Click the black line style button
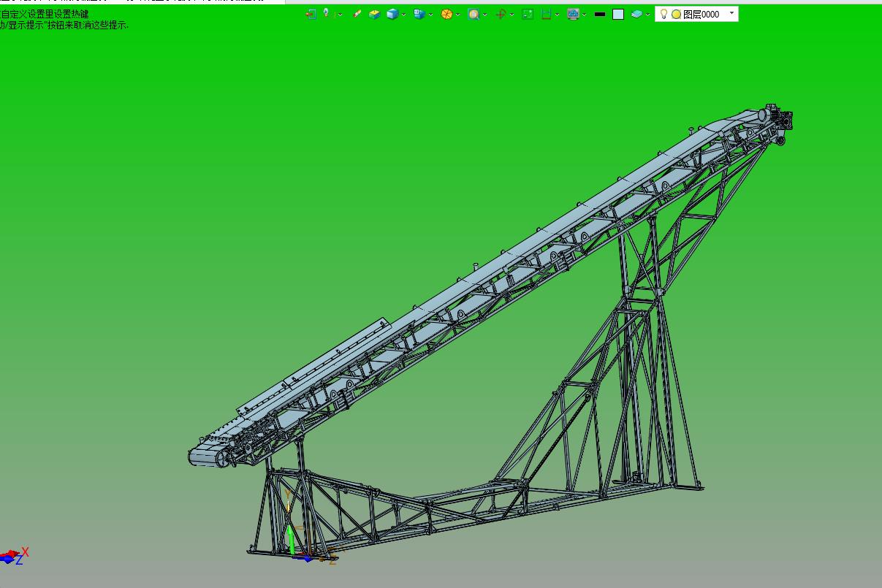Screen dimensions: 882x588 600,14
